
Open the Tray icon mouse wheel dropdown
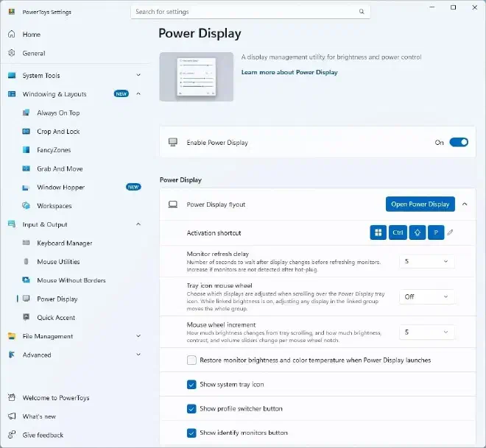coord(427,296)
